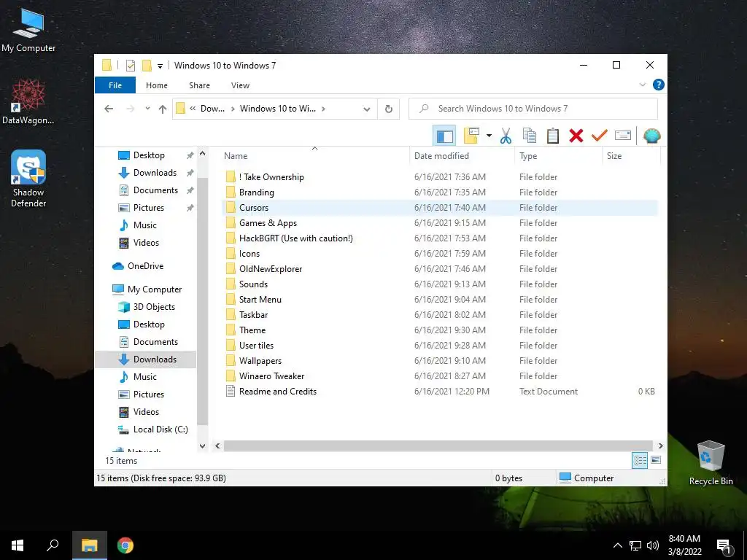Click the Copy pages icon
Viewport: 747px width, 560px height.
(x=530, y=136)
